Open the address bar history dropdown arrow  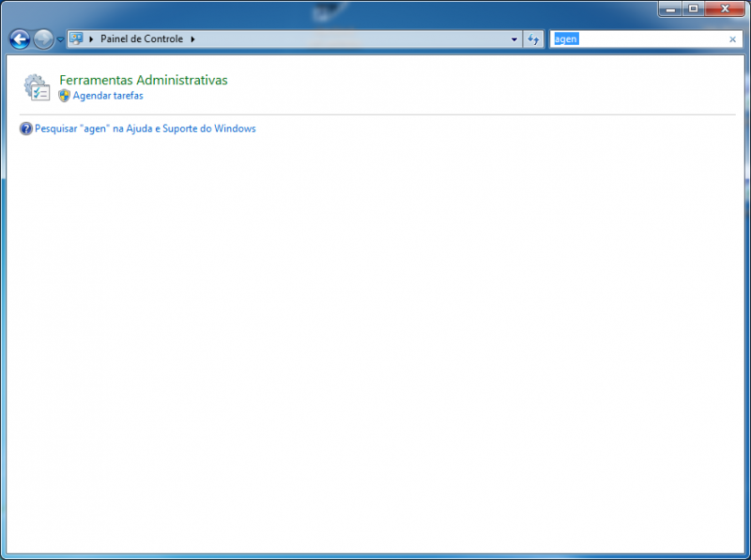513,39
